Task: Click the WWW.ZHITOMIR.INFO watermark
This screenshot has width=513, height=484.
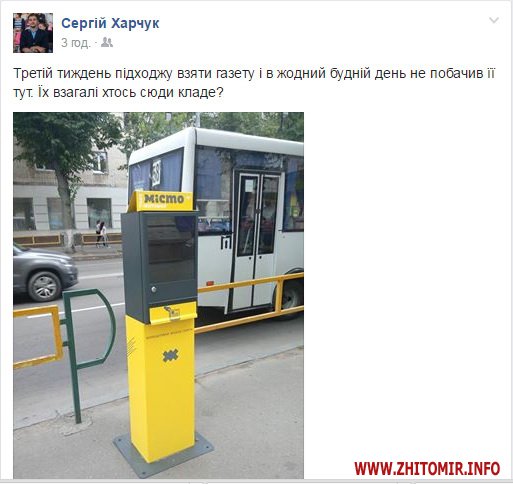Action: coord(427,468)
